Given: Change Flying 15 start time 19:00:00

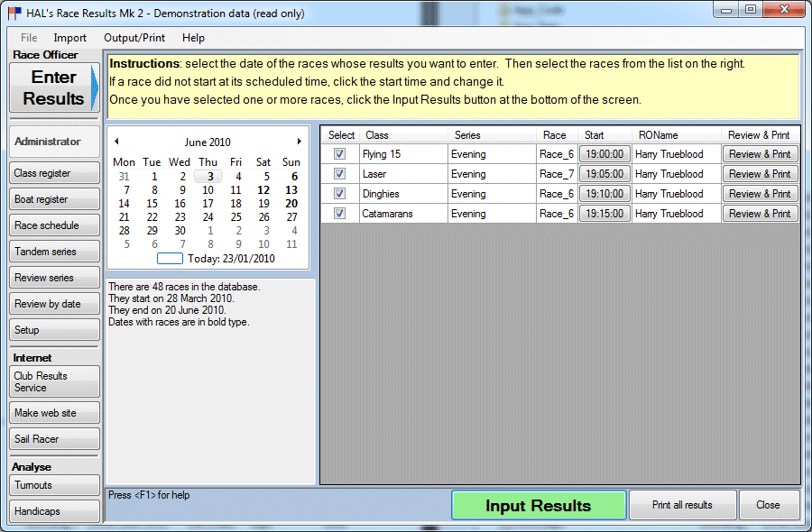Looking at the screenshot, I should coord(604,153).
